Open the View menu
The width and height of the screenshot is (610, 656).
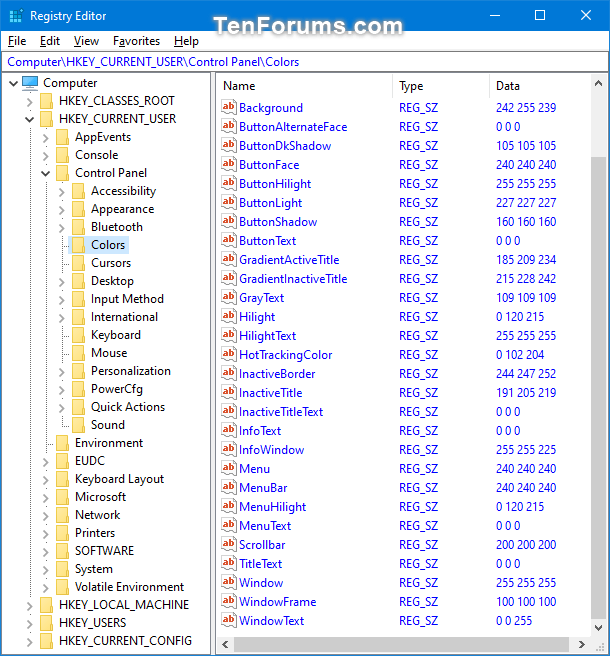click(86, 41)
